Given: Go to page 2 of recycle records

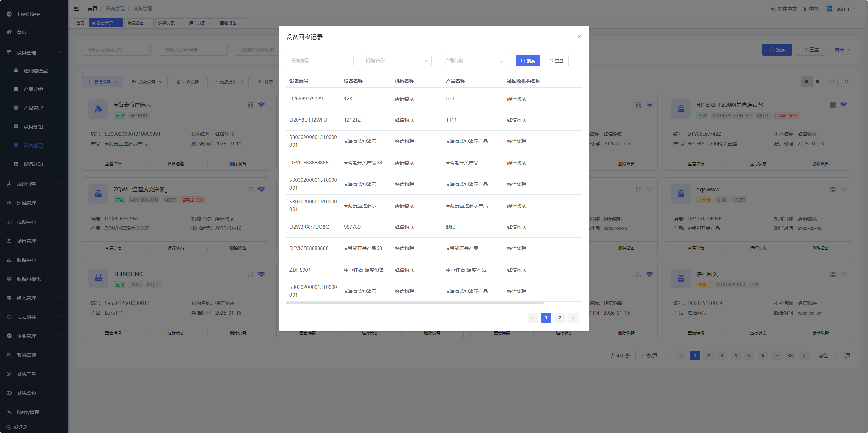Looking at the screenshot, I should click(560, 318).
